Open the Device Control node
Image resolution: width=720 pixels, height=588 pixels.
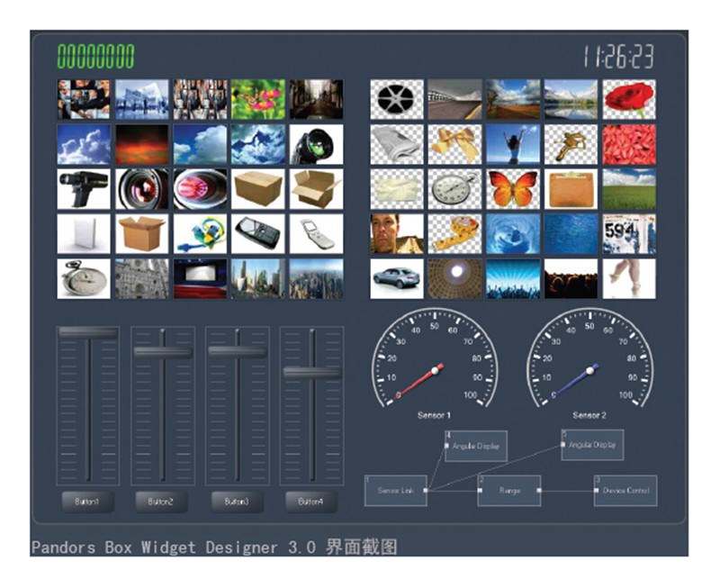625,491
